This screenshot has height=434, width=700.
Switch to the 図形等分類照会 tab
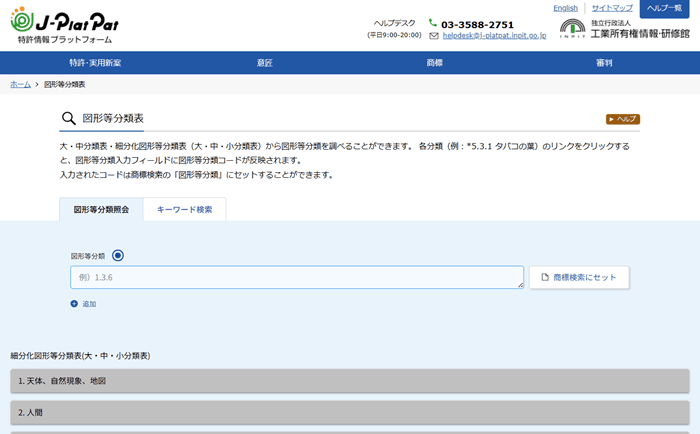tap(101, 209)
